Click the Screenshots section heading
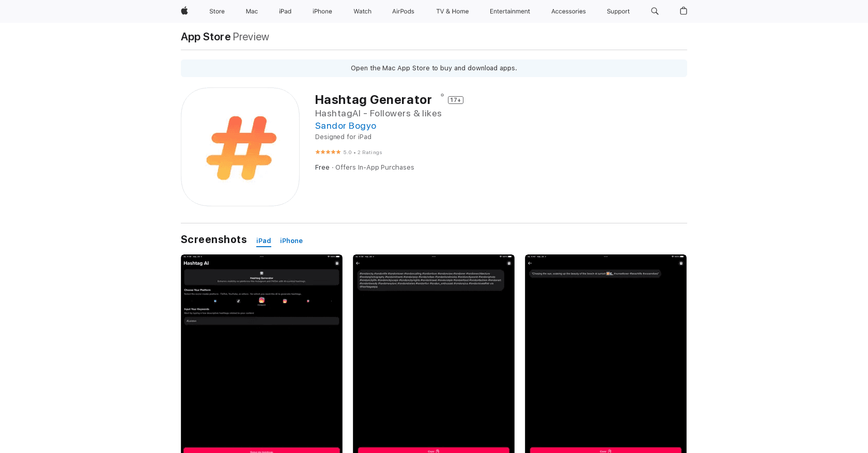This screenshot has height=453, width=868. click(214, 239)
